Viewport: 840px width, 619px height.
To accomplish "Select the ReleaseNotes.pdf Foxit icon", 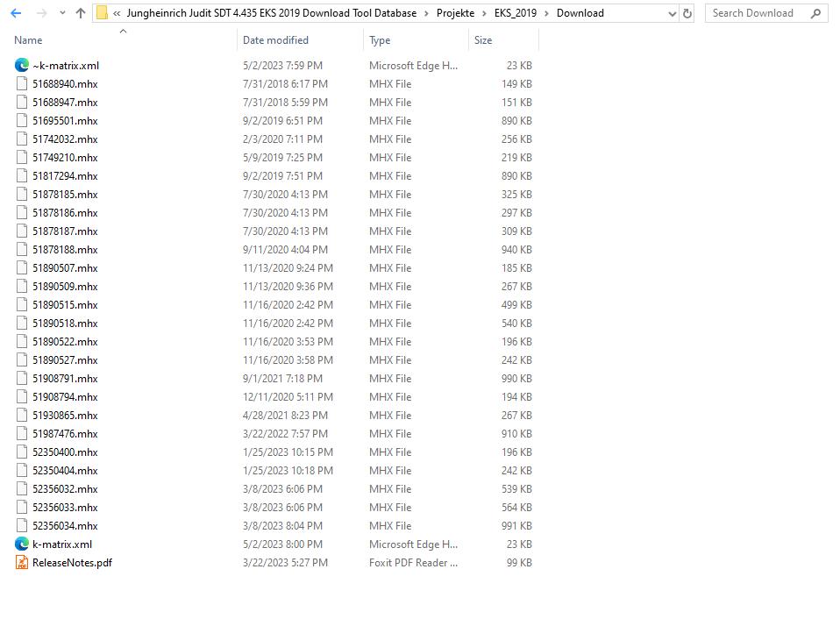I will click(21, 562).
